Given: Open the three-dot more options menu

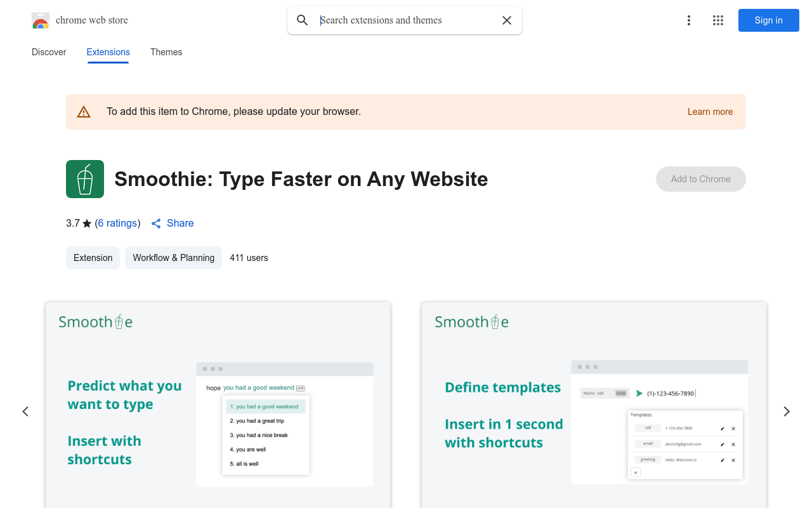Looking at the screenshot, I should [689, 20].
